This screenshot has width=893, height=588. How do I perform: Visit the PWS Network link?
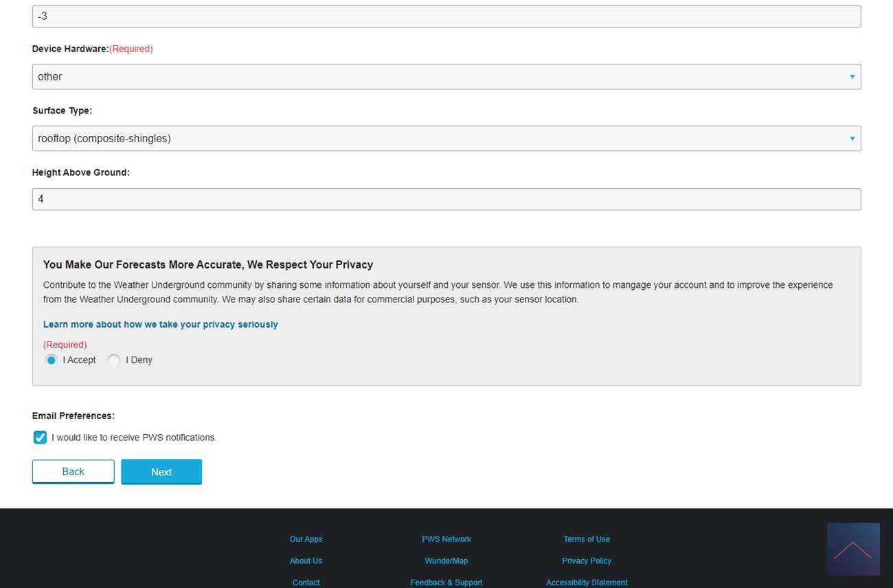tap(446, 539)
